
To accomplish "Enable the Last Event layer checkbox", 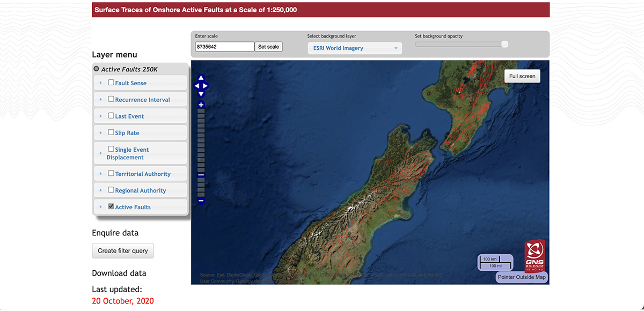I will (111, 116).
